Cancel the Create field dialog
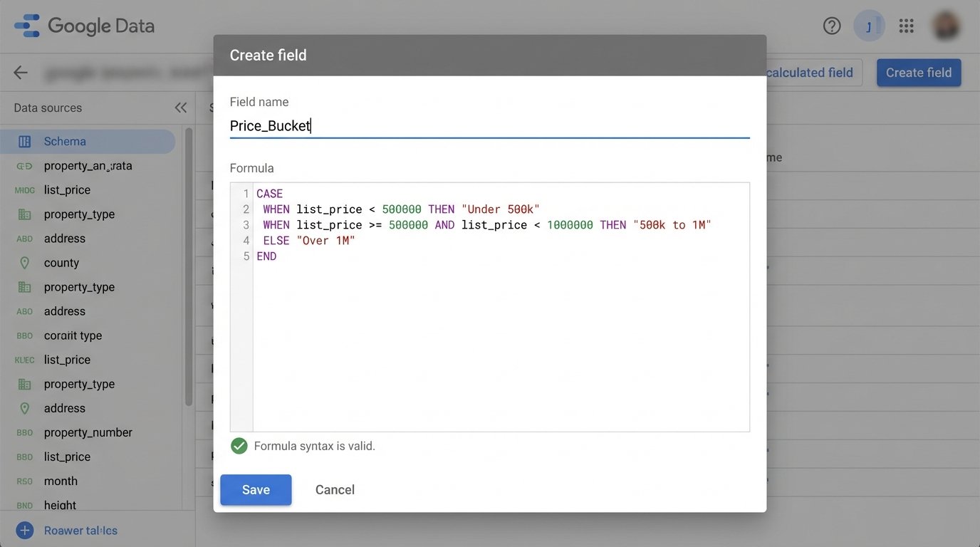Screen dimensions: 980x547 (x=335, y=489)
